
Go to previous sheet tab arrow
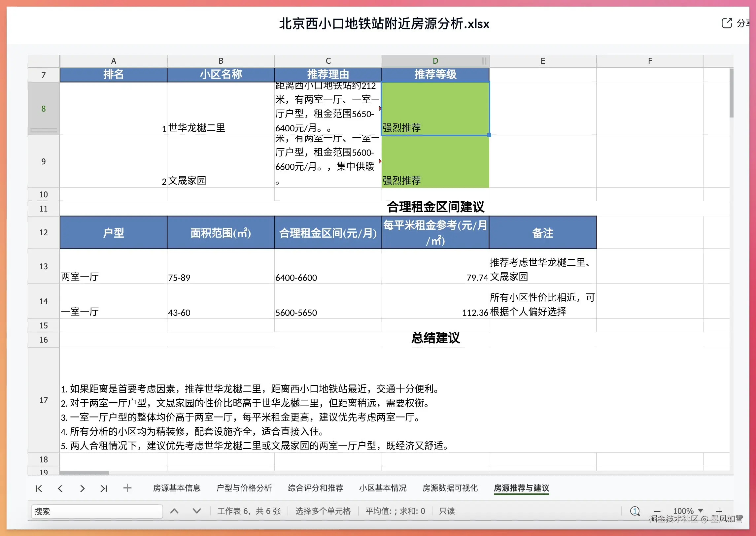tap(60, 488)
